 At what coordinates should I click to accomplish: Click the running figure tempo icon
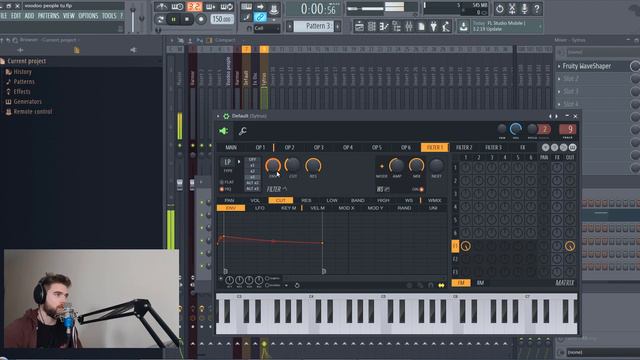point(446,27)
